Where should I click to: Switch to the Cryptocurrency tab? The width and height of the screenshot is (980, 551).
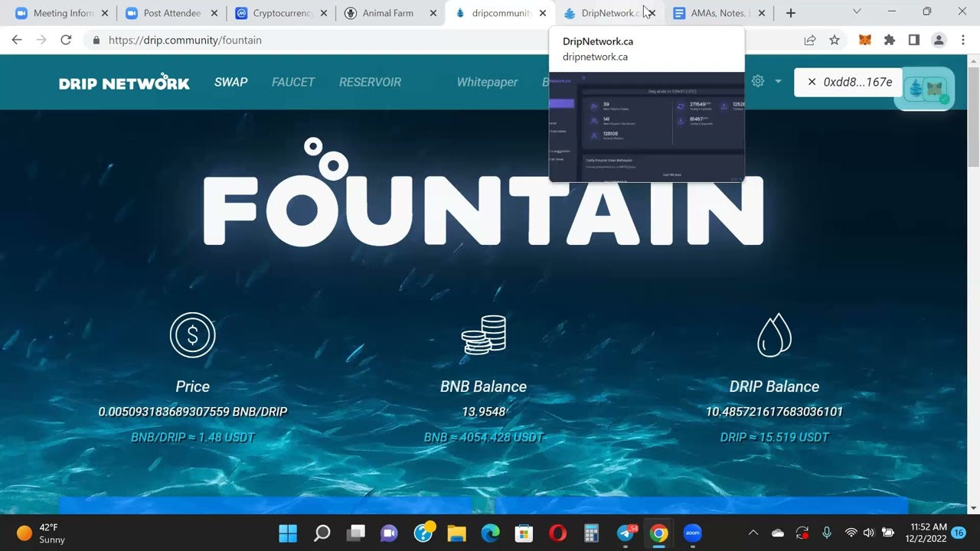pyautogui.click(x=281, y=13)
